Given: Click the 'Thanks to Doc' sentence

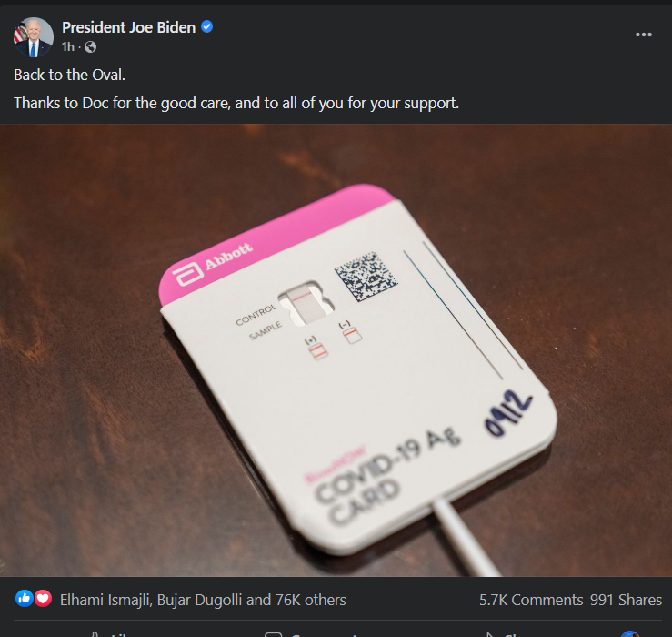Looking at the screenshot, I should coord(236,104).
